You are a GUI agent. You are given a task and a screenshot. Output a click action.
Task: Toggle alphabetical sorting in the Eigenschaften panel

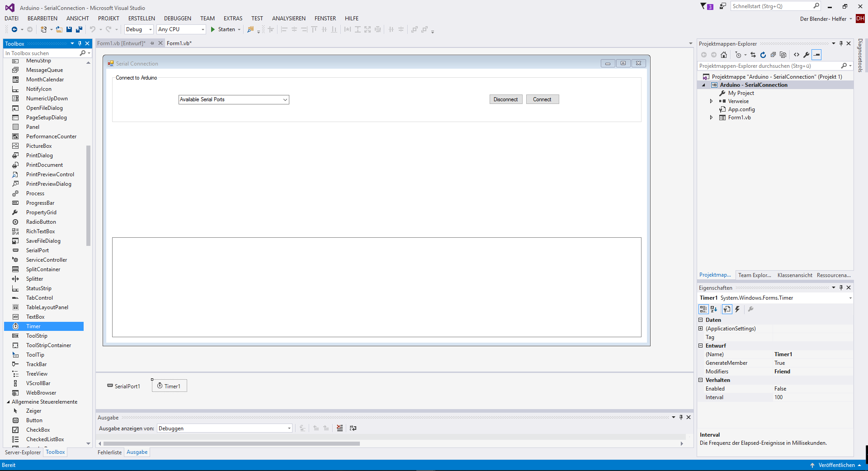713,309
